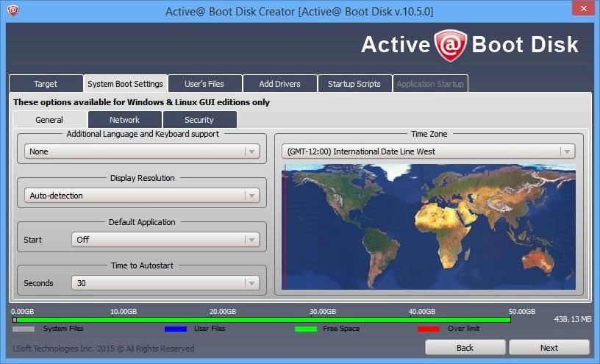Click arrow of Seconds 30 combo box
The height and width of the screenshot is (364, 600).
coord(251,284)
